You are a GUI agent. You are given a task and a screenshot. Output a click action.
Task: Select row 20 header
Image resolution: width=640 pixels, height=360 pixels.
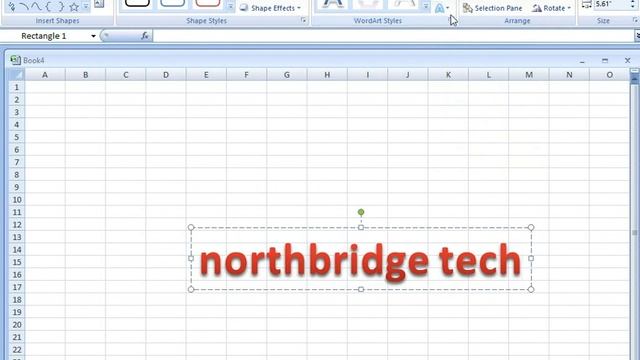pyautogui.click(x=16, y=325)
